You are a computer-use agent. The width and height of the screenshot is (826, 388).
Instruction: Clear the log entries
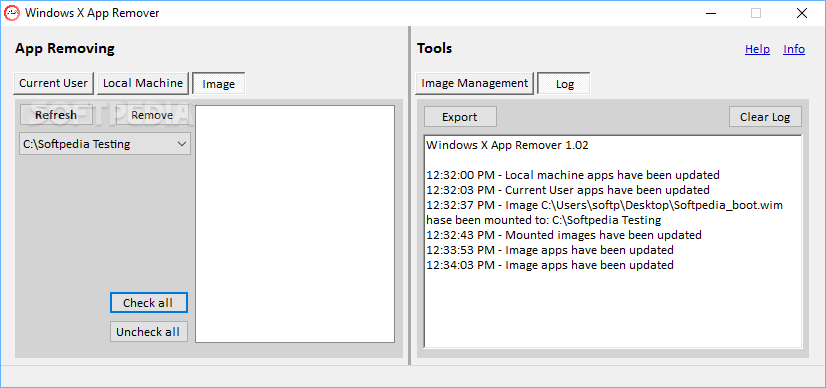765,117
